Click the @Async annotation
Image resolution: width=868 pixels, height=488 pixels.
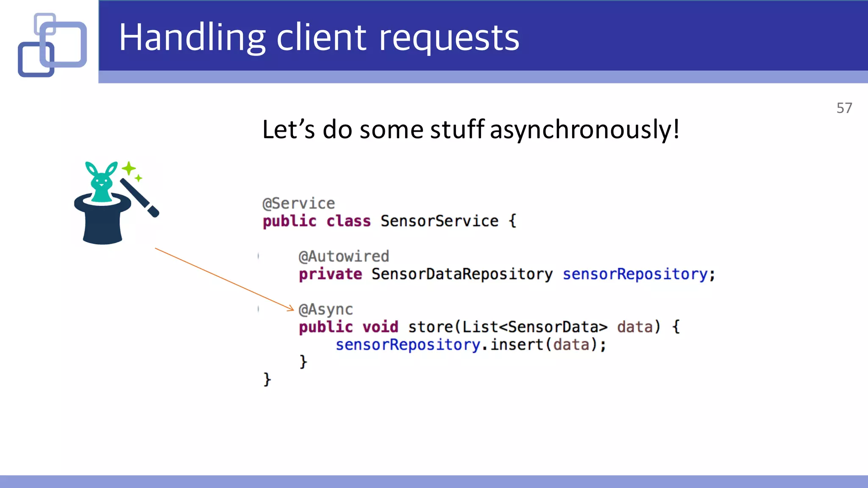325,309
